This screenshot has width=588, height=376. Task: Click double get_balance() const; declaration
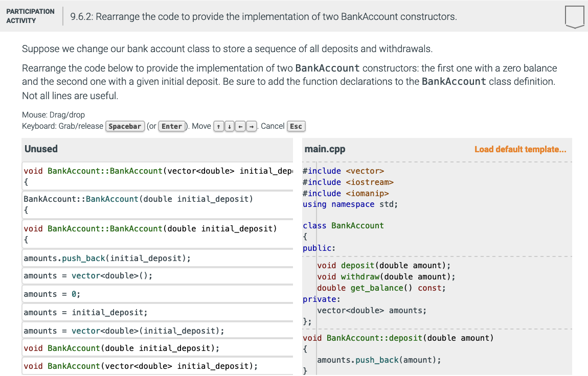pos(381,288)
